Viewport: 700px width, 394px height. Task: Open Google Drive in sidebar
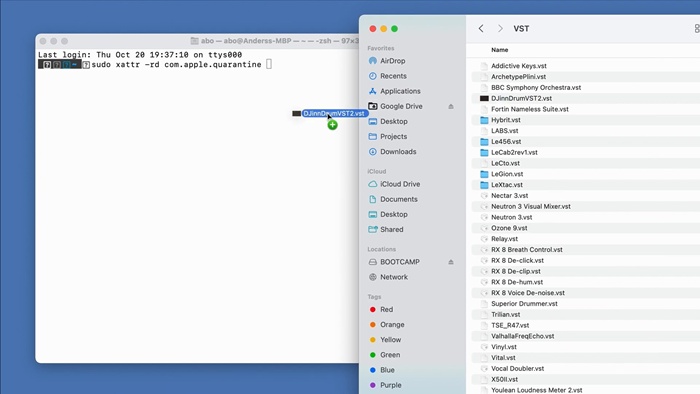(x=401, y=106)
